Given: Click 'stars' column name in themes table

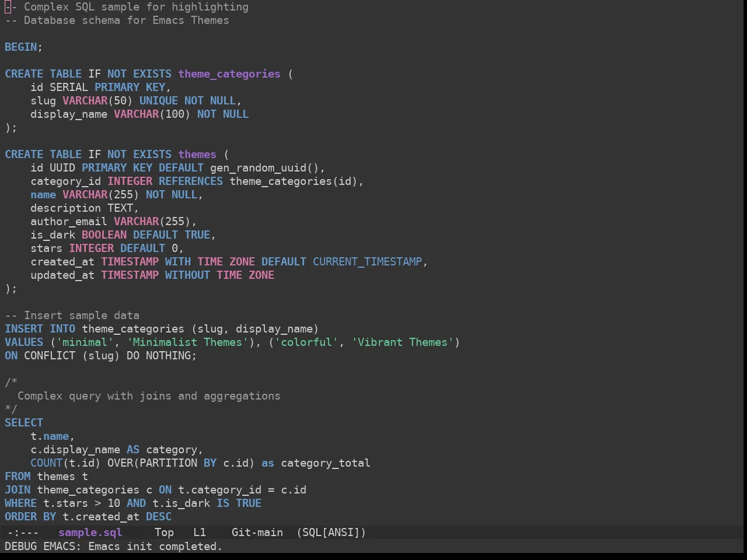Looking at the screenshot, I should [47, 248].
